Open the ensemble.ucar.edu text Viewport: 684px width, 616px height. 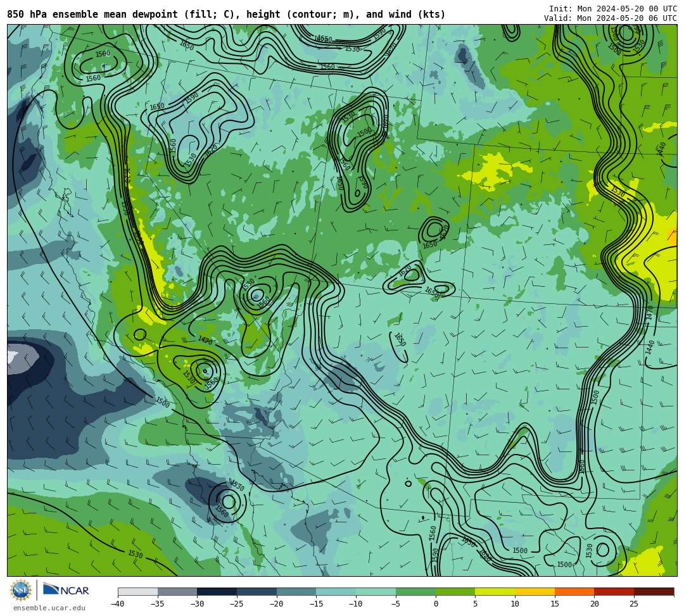(x=49, y=608)
